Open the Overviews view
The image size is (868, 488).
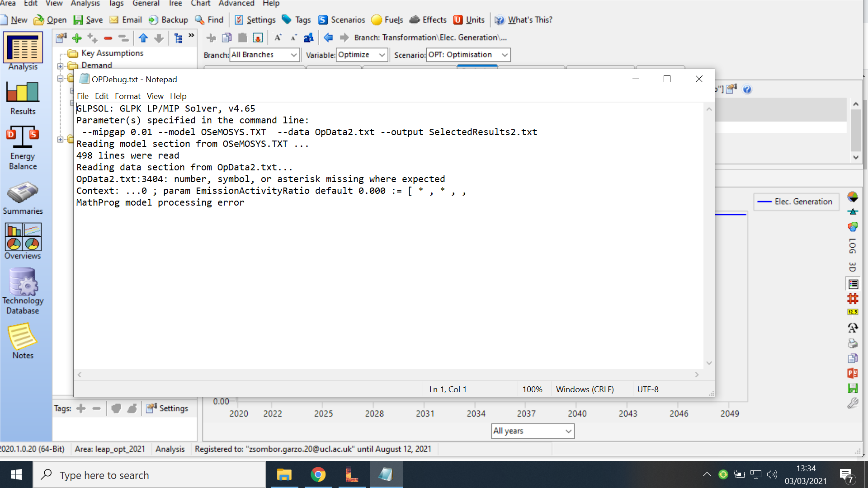click(x=23, y=241)
